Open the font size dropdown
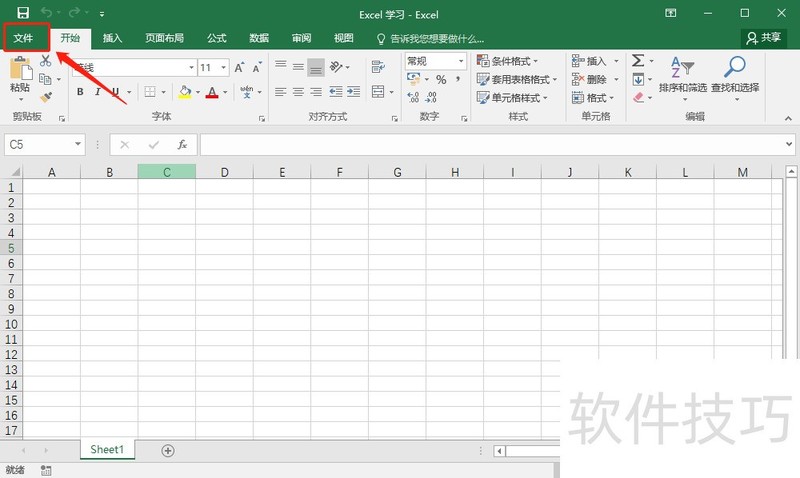The width and height of the screenshot is (800, 478). pyautogui.click(x=222, y=68)
